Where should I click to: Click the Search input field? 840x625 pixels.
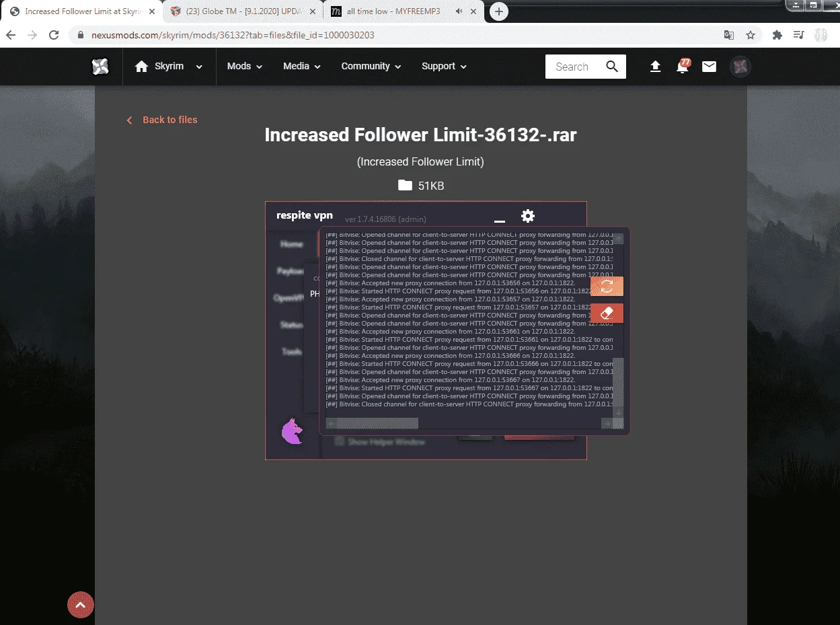pos(572,67)
